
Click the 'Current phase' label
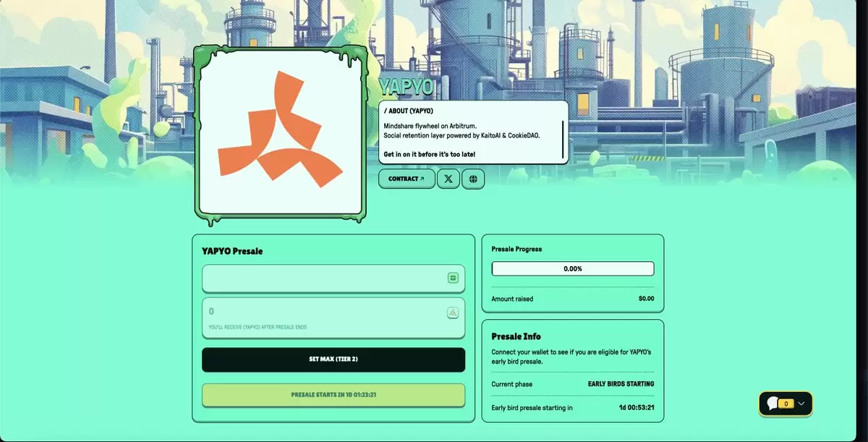coord(512,384)
